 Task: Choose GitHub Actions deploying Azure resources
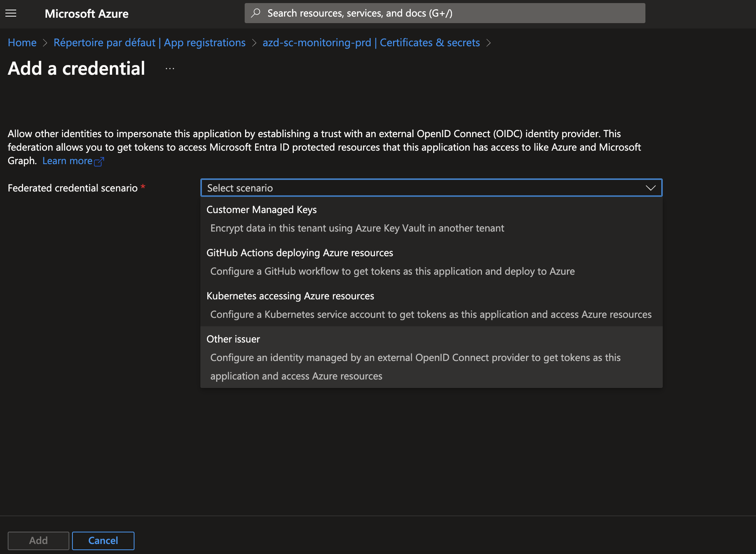point(431,262)
